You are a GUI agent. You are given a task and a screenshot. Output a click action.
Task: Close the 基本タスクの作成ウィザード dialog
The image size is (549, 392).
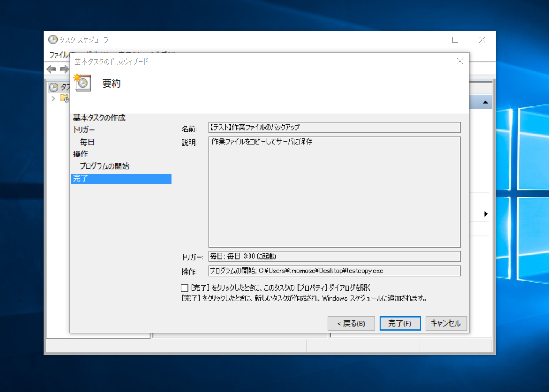pos(460,61)
